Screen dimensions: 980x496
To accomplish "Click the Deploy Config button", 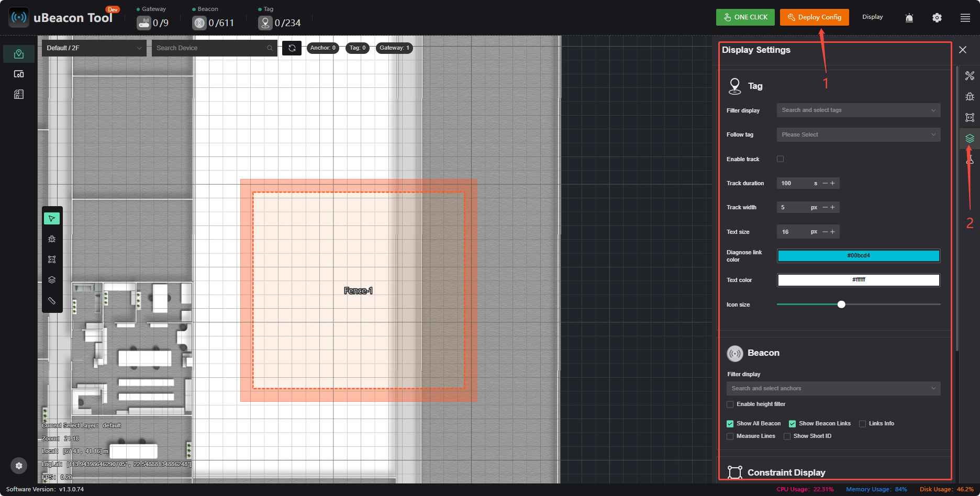I will (815, 17).
